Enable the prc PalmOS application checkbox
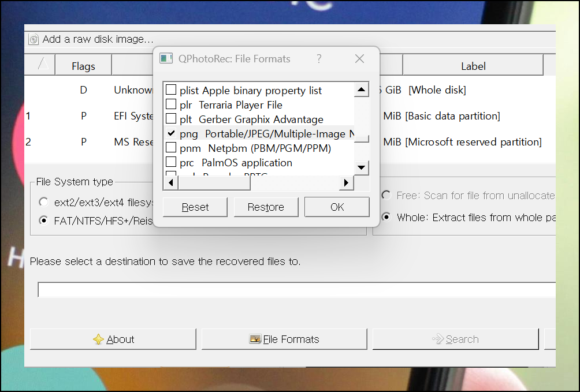580x392 pixels. [x=171, y=162]
